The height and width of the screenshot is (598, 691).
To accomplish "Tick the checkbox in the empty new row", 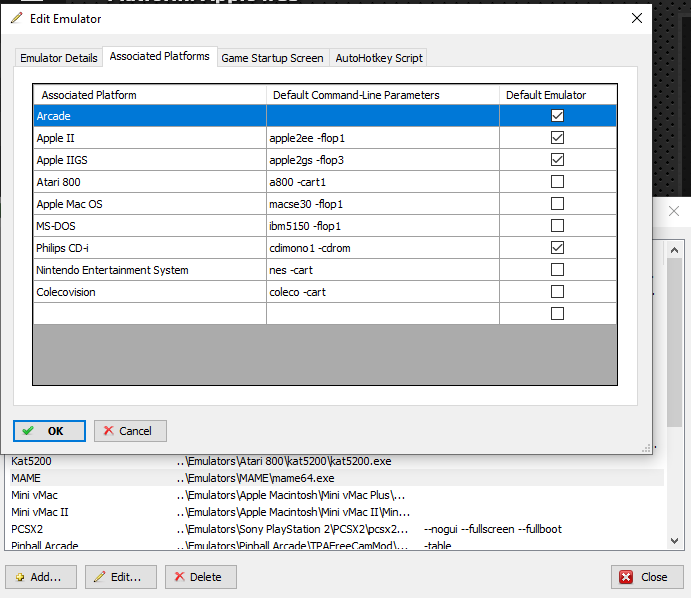I will click(x=557, y=314).
